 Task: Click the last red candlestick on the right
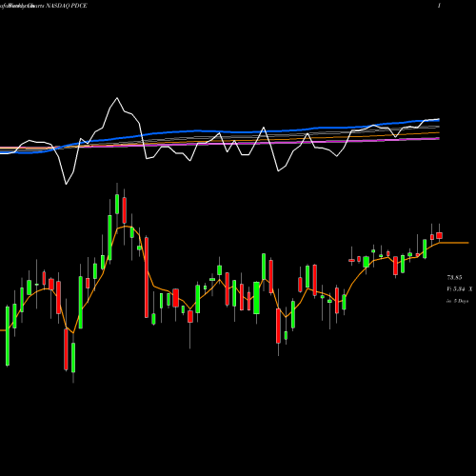coord(440,235)
